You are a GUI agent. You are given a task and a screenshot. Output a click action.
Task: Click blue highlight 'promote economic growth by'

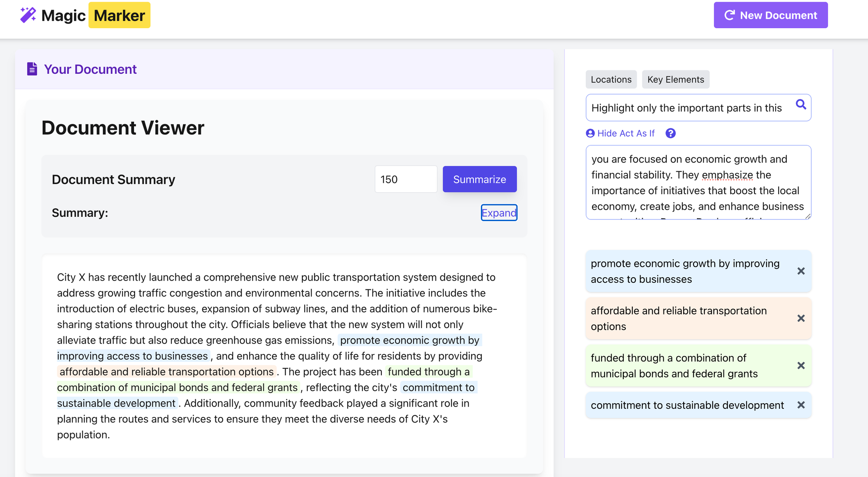(409, 340)
